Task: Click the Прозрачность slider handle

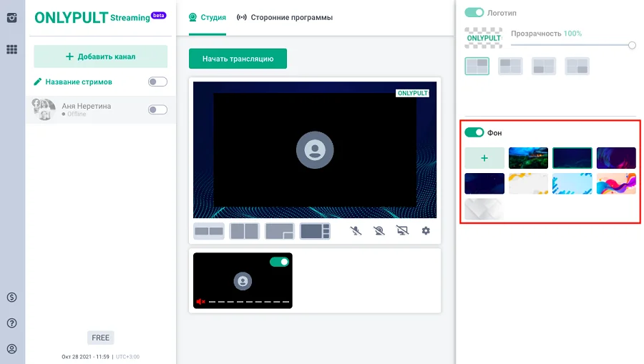Action: (632, 45)
